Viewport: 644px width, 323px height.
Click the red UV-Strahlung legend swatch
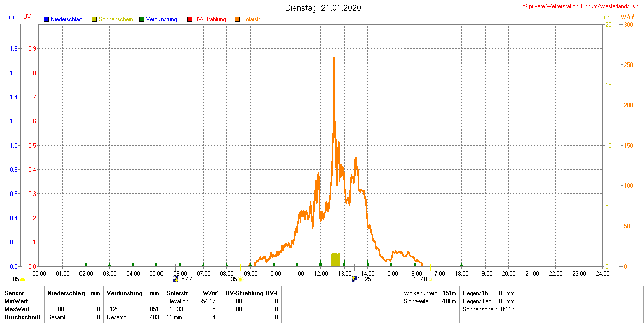pos(190,19)
